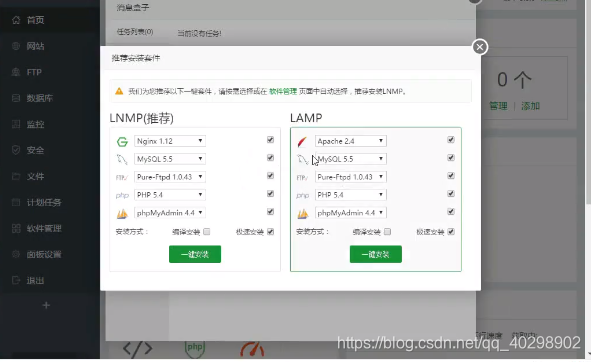Open LNMP PHP 5.4 version dropdown
Viewport: 591px width, 362px height.
click(x=170, y=195)
